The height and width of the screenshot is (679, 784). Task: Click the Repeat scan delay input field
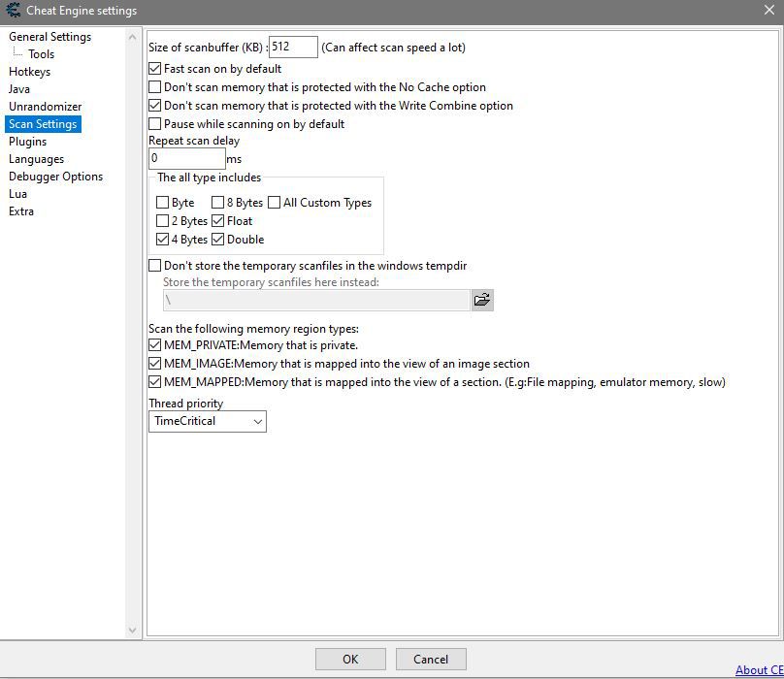(187, 158)
